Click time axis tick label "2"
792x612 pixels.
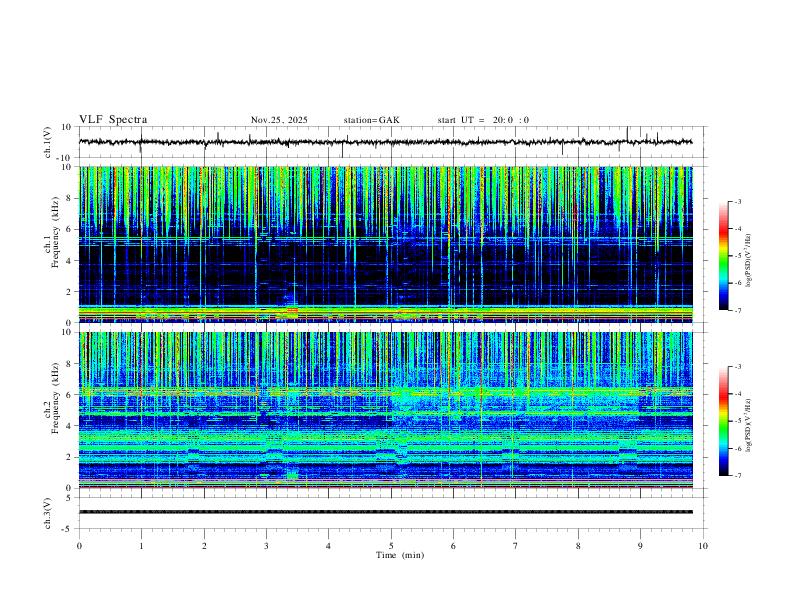coord(204,546)
